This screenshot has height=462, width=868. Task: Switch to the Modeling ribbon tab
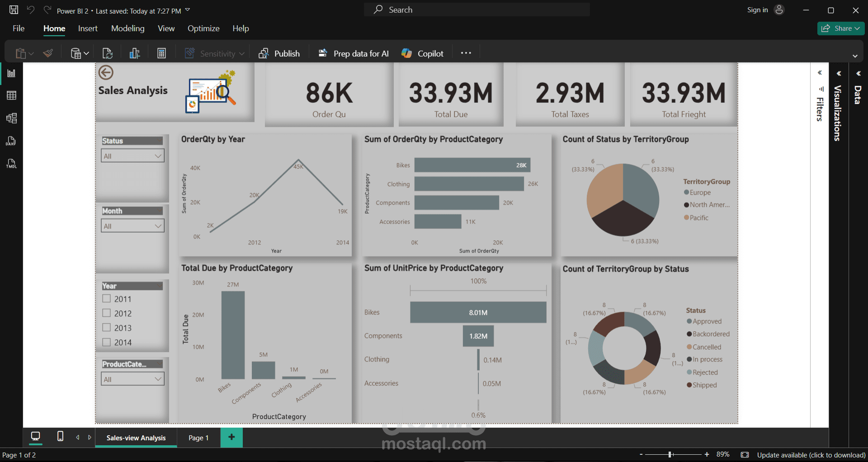127,28
